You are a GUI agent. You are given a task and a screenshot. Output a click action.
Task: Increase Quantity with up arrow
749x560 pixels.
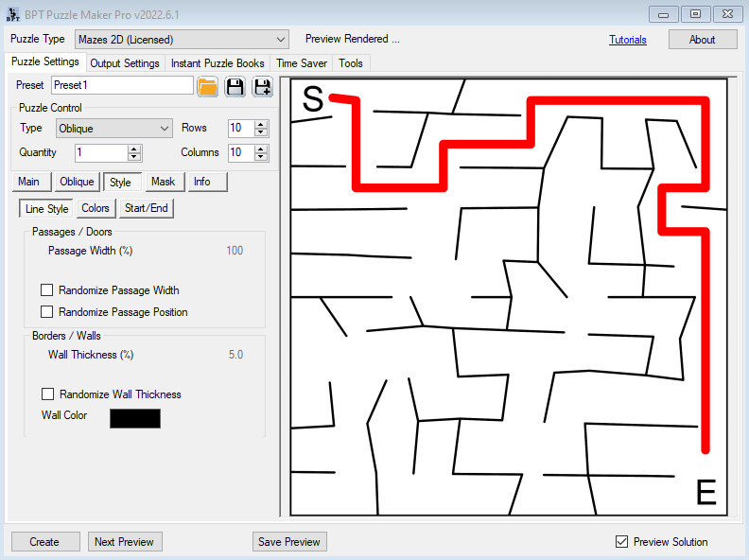click(x=134, y=149)
